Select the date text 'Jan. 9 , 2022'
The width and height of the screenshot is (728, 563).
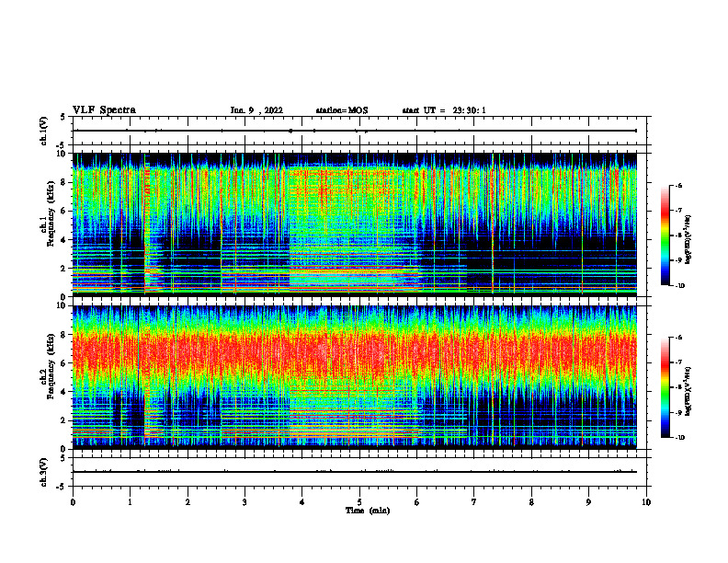pyautogui.click(x=256, y=110)
